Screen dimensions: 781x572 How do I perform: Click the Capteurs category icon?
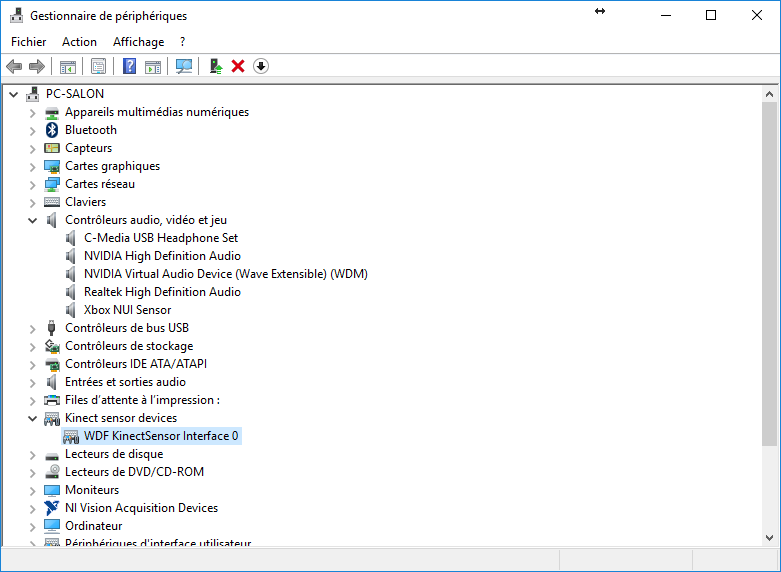pyautogui.click(x=52, y=148)
